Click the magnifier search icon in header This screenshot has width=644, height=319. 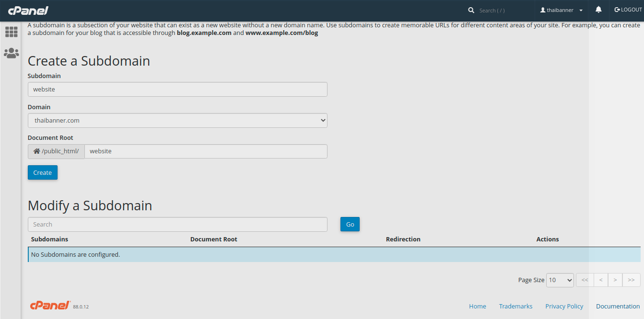[x=471, y=10]
